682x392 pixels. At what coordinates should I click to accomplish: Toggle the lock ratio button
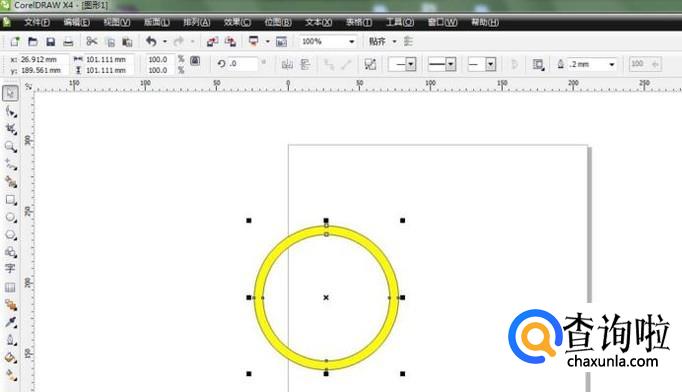tap(195, 60)
